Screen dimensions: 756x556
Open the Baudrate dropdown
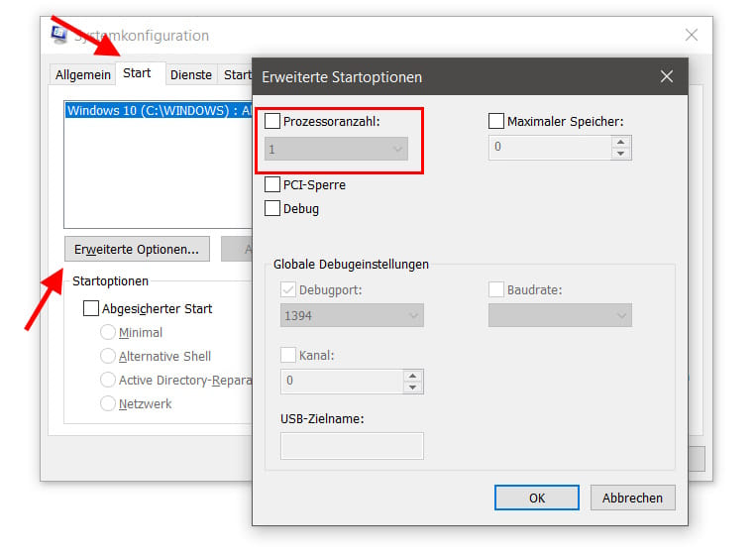coord(560,315)
